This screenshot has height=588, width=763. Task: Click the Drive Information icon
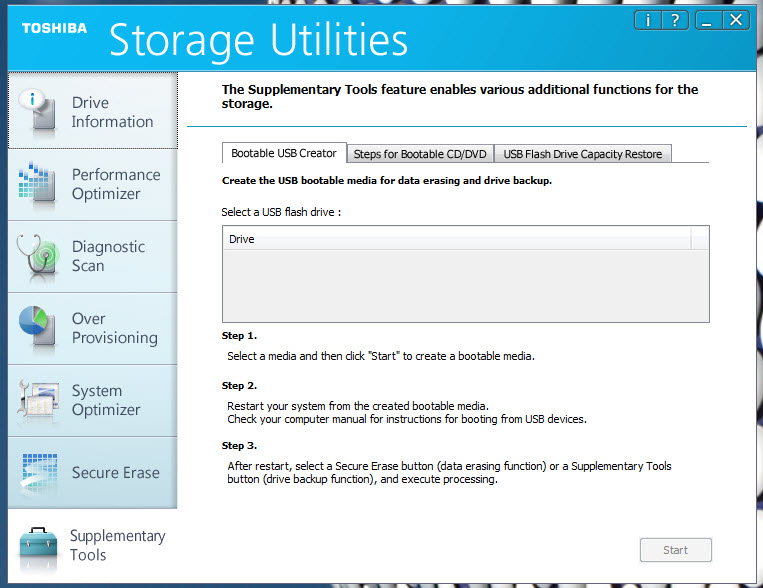[38, 110]
